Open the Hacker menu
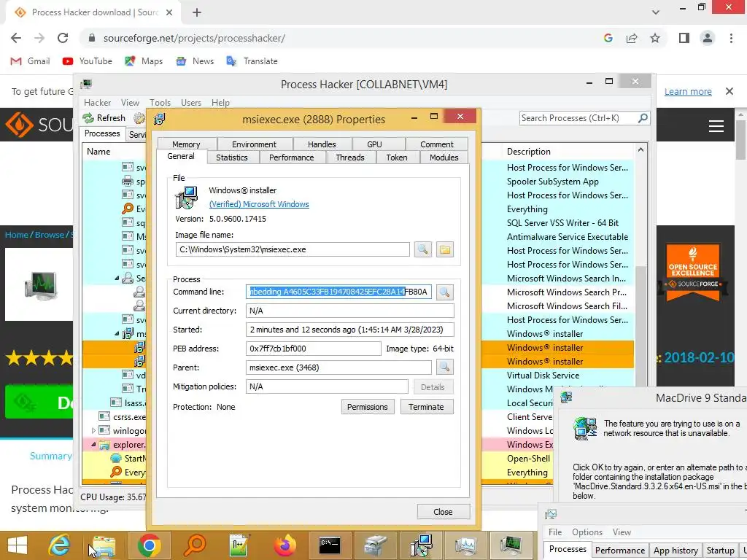 97,102
